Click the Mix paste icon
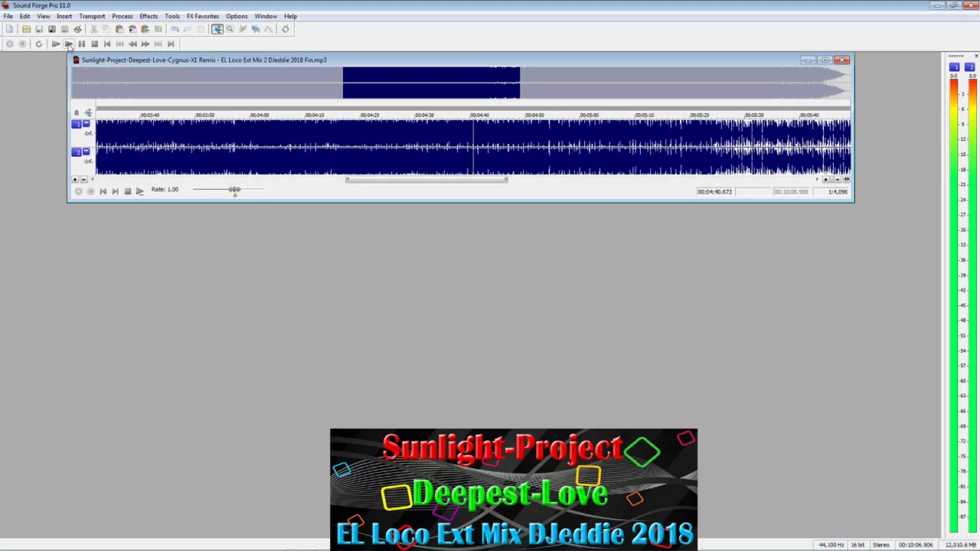Image resolution: width=980 pixels, height=551 pixels. pyautogui.click(x=132, y=29)
